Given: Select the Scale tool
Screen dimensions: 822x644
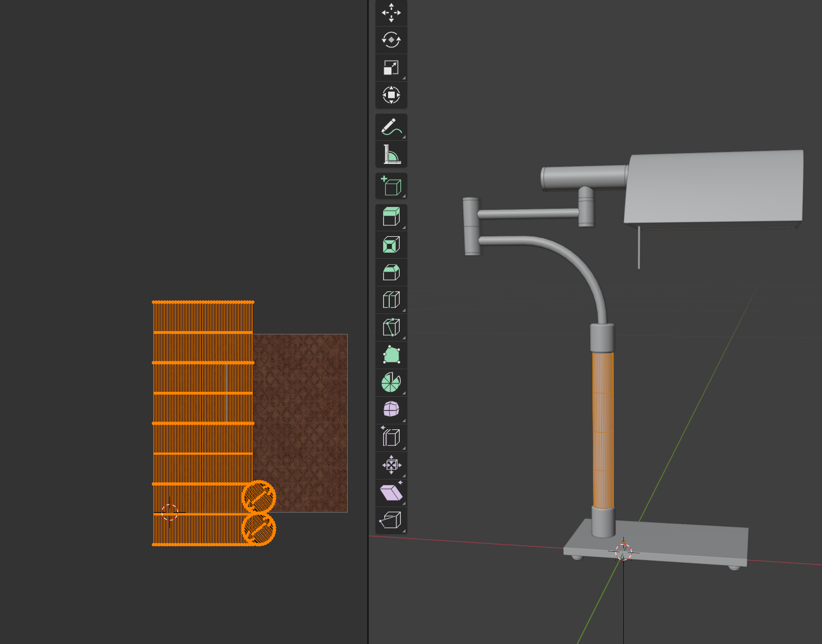Looking at the screenshot, I should 391,68.
